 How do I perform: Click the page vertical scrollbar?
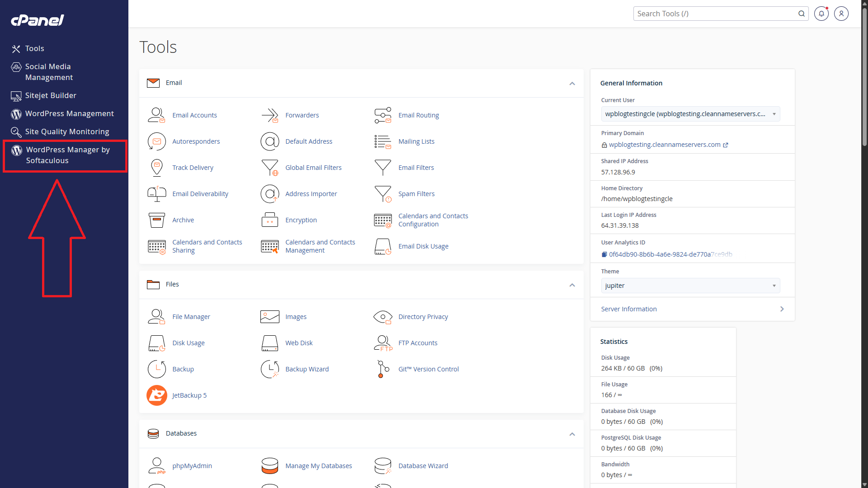[x=864, y=77]
